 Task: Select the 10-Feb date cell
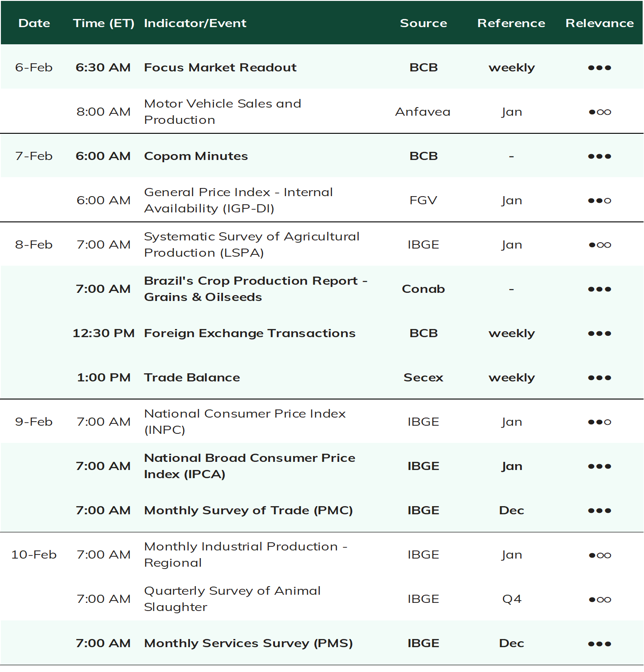(34, 555)
